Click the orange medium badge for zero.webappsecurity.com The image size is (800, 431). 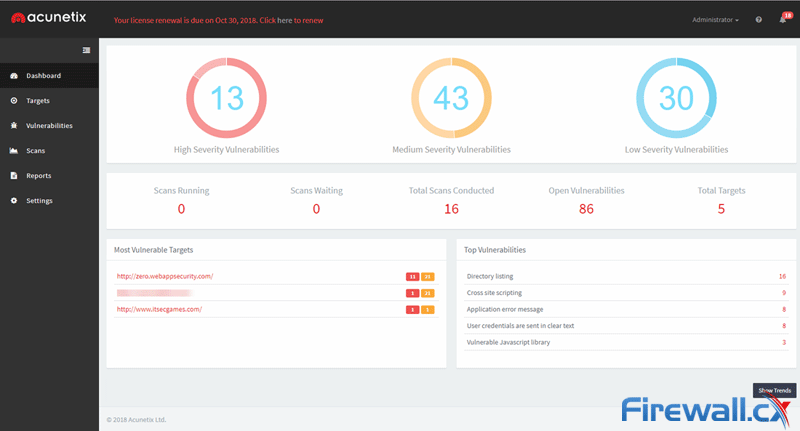(428, 276)
